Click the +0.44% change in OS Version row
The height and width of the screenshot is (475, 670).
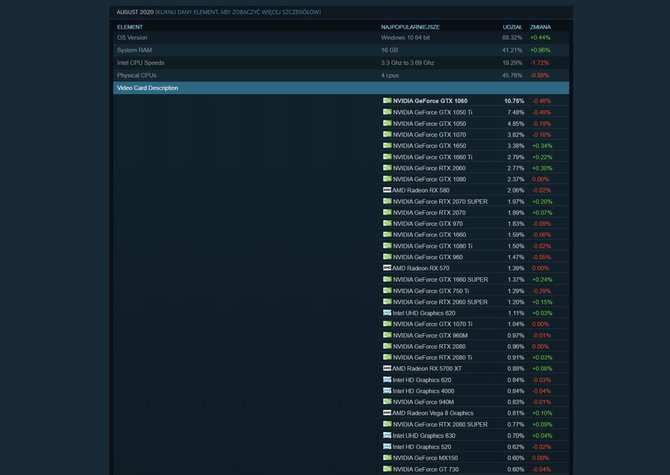[x=541, y=38]
